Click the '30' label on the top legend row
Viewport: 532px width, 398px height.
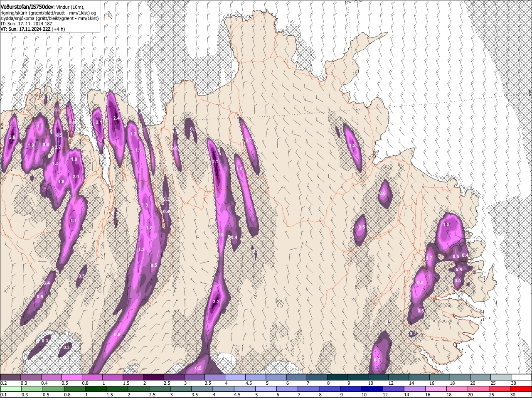click(x=514, y=383)
